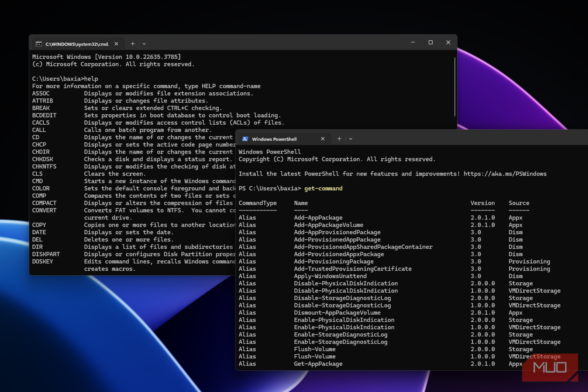Viewport: 588px width, 392px height.
Task: Maximize the Command Prompt window
Action: click(430, 42)
